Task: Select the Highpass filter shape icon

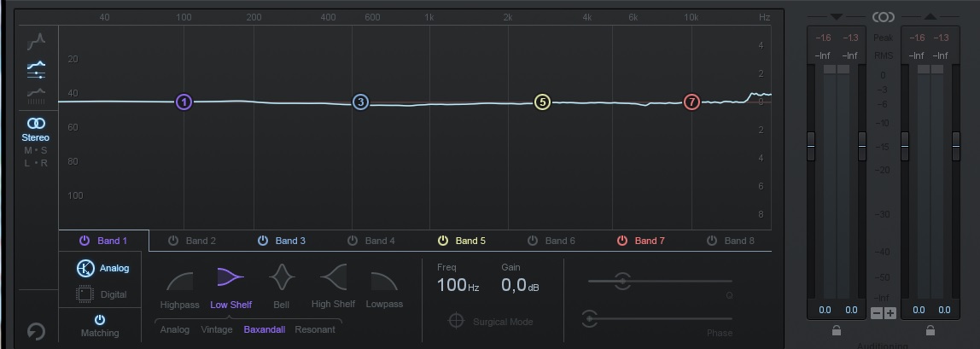Action: pos(179,280)
